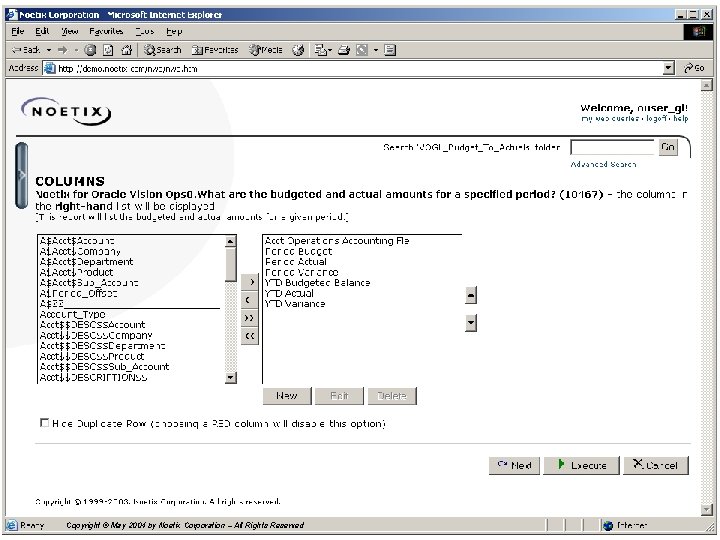Click the Forward arrow in the toolbar

[x=62, y=50]
